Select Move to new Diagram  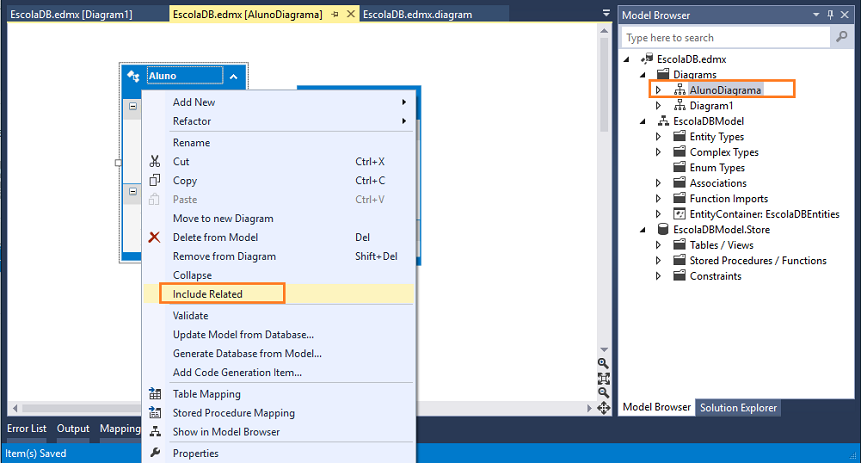point(278,218)
